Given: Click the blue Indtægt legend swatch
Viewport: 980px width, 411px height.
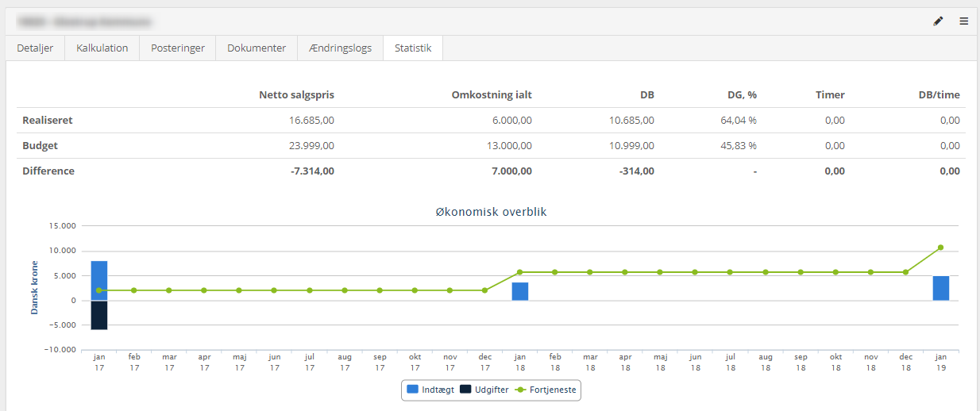Looking at the screenshot, I should (413, 389).
